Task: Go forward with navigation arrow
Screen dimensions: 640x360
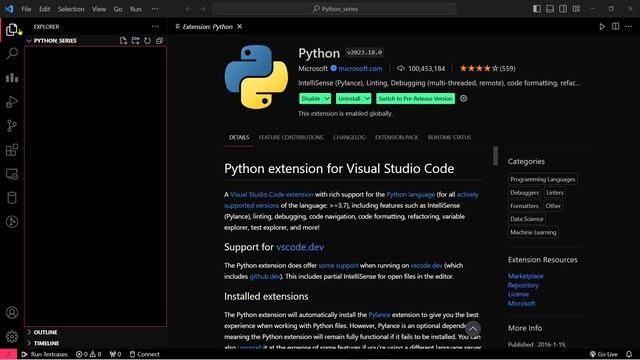Action: (x=202, y=9)
